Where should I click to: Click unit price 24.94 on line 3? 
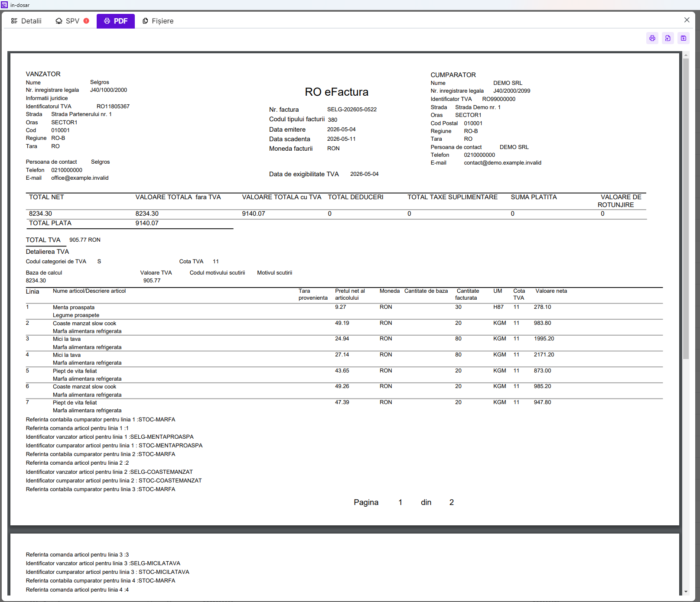coord(342,339)
